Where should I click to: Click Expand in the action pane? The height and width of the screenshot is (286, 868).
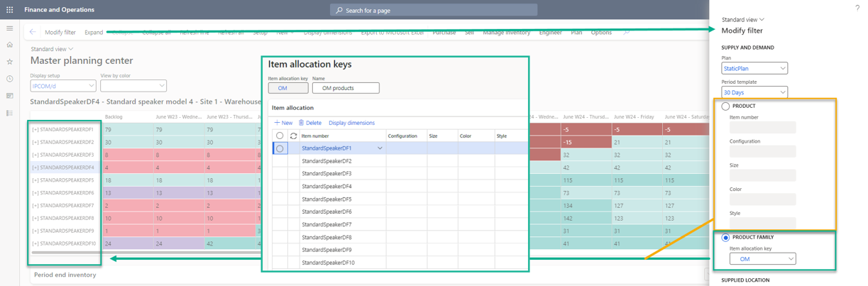94,33
